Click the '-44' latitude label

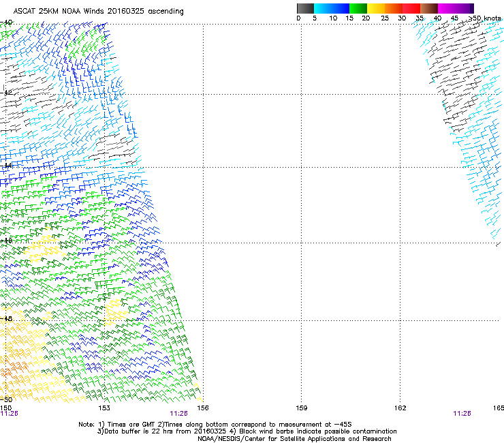(6, 166)
